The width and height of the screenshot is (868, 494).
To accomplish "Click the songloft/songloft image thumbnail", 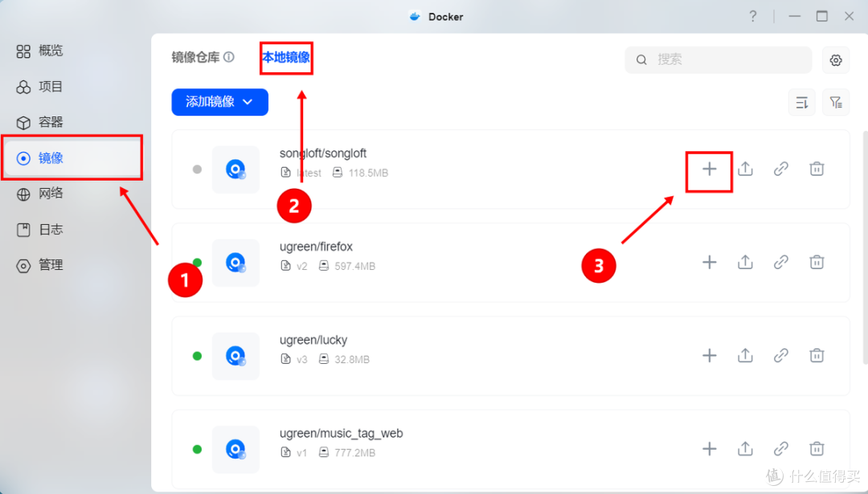I will tap(235, 169).
